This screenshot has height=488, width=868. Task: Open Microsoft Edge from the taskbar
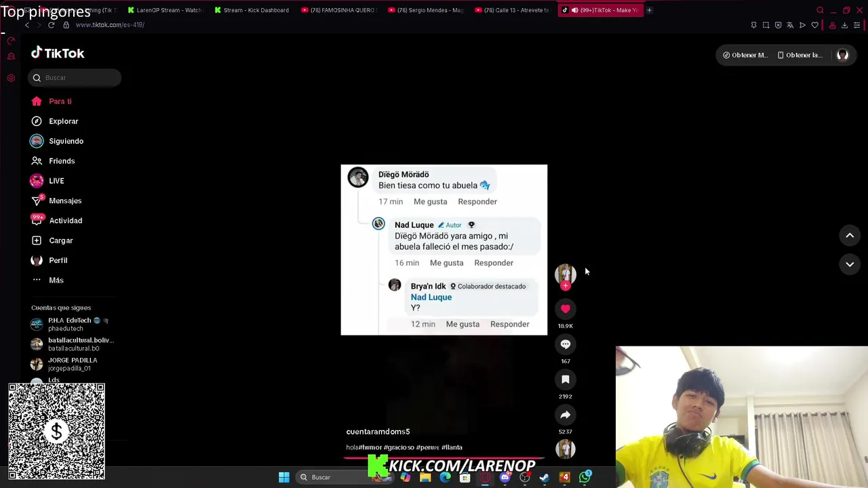[445, 477]
